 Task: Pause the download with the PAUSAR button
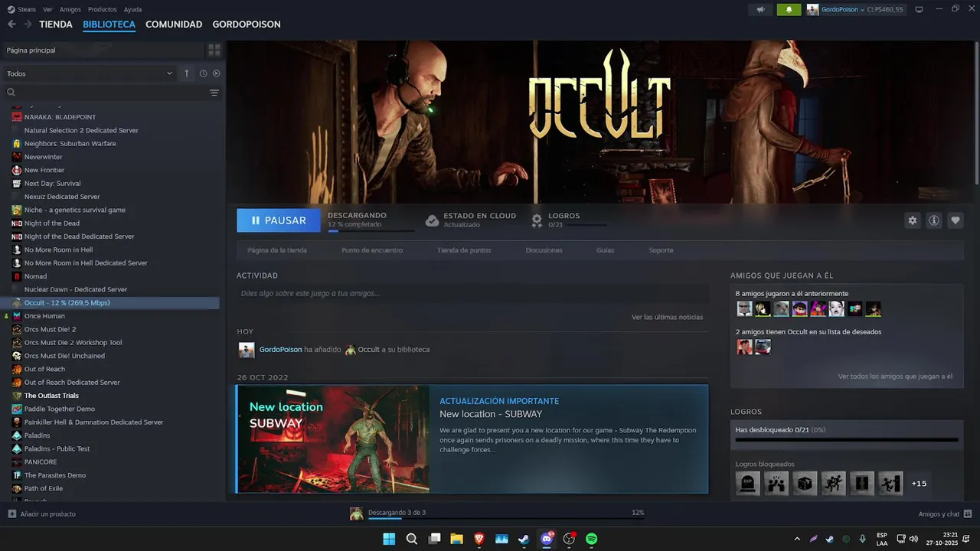pos(279,220)
